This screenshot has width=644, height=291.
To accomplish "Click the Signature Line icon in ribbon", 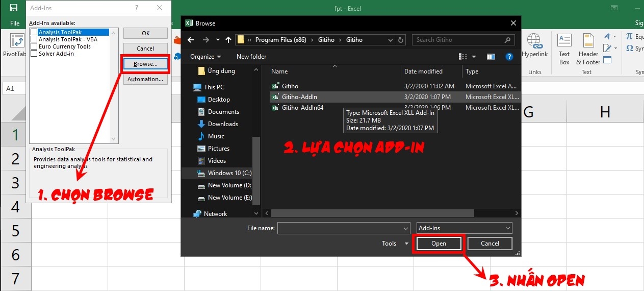I will pyautogui.click(x=607, y=48).
